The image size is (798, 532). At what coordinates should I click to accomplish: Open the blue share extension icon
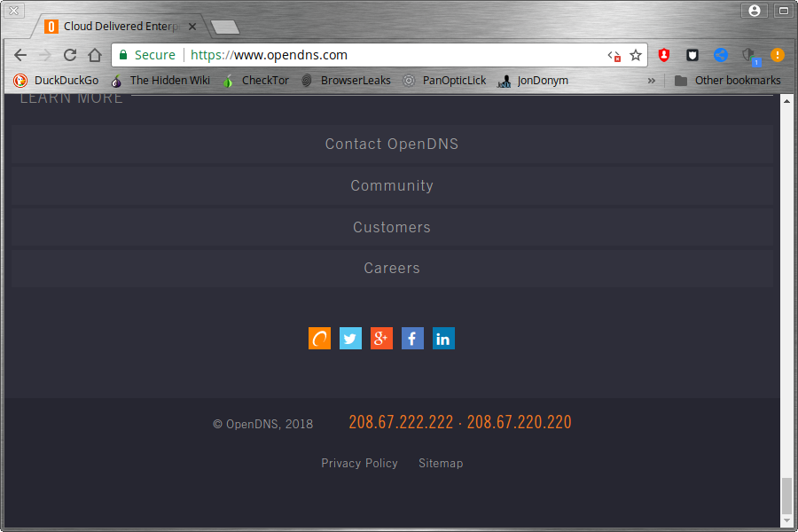pyautogui.click(x=721, y=55)
